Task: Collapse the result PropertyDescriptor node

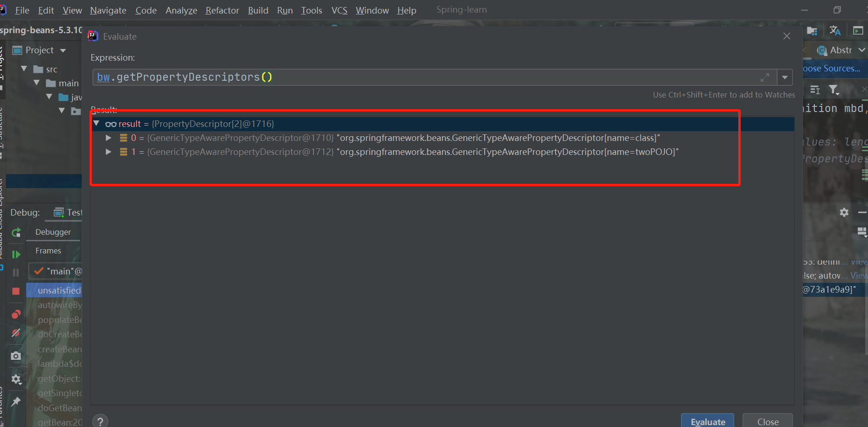Action: 97,124
